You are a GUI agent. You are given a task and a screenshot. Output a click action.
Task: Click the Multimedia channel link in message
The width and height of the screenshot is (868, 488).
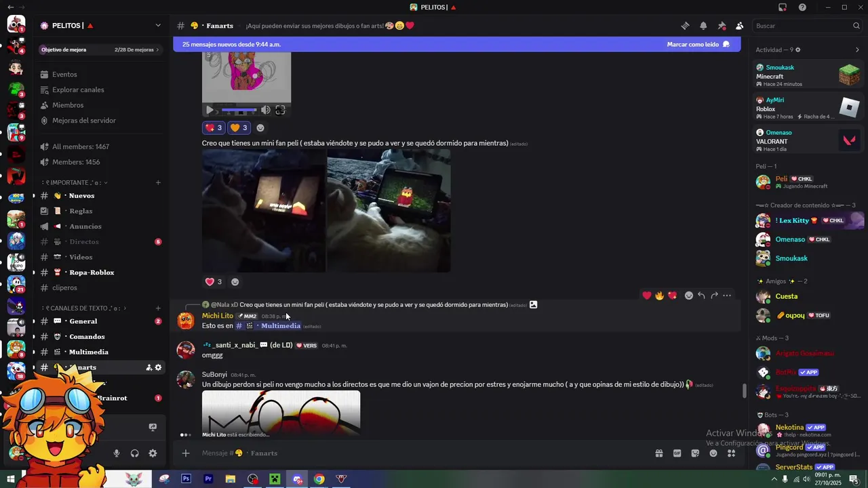click(268, 326)
